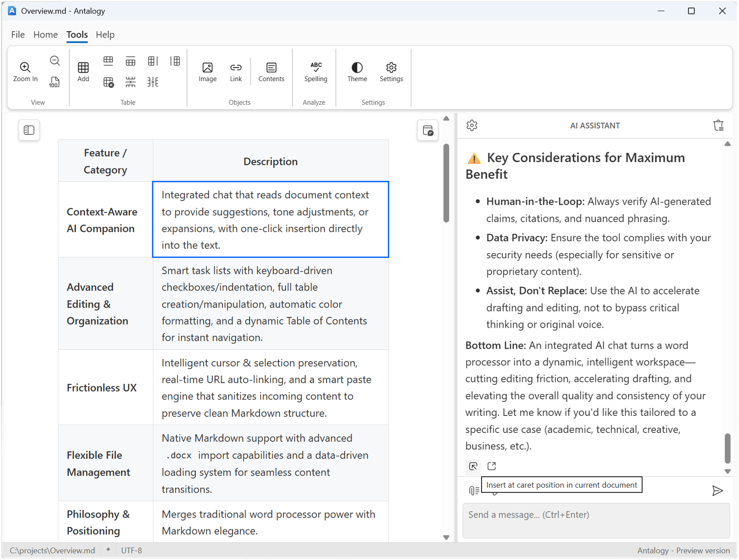This screenshot has width=739, height=560.
Task: Type in the Send a message field
Action: coord(596,521)
